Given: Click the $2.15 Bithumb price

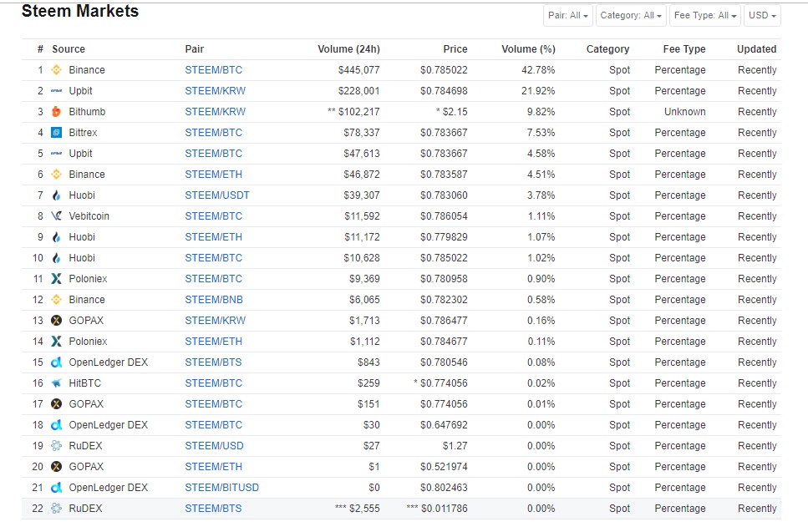Looking at the screenshot, I should (455, 112).
